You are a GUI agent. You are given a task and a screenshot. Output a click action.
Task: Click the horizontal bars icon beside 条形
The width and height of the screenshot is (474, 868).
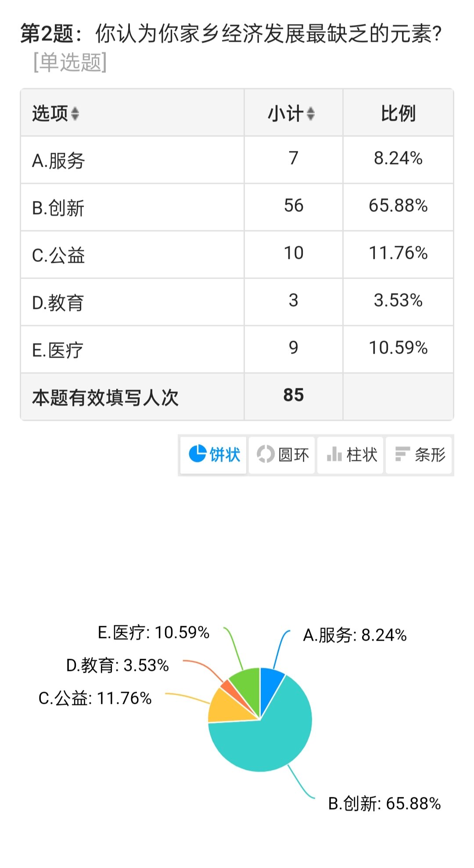(x=402, y=454)
